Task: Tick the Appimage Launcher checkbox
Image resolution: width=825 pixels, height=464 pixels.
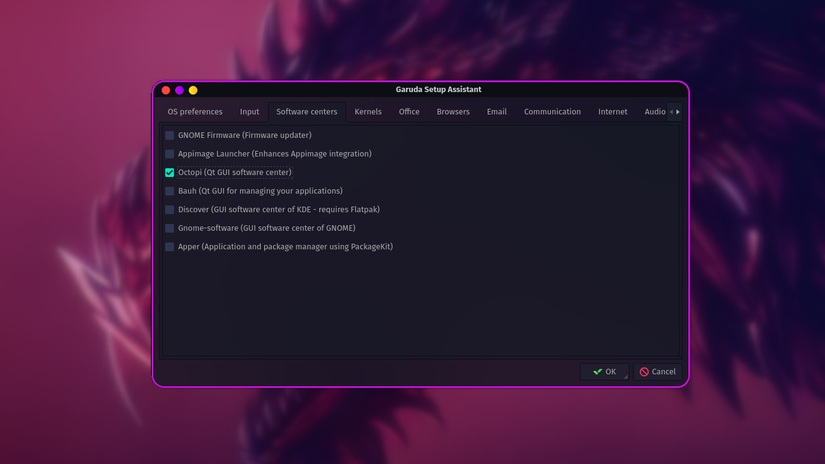Action: pyautogui.click(x=169, y=154)
